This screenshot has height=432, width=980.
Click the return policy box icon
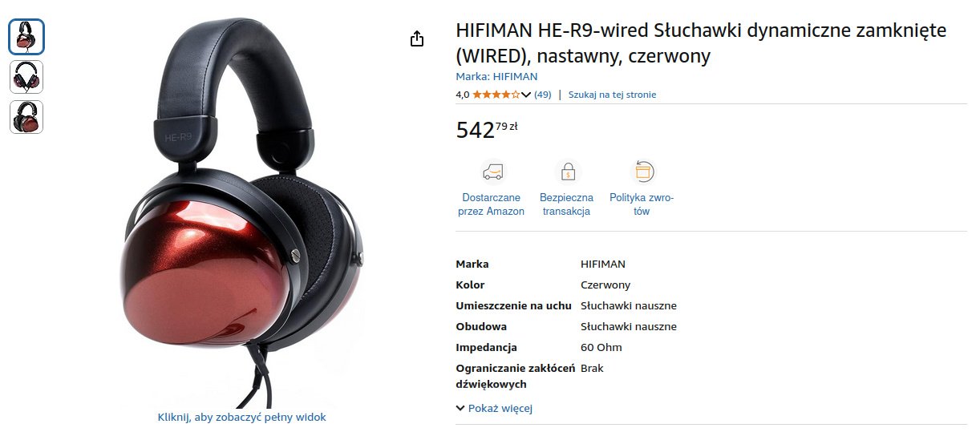coord(642,172)
